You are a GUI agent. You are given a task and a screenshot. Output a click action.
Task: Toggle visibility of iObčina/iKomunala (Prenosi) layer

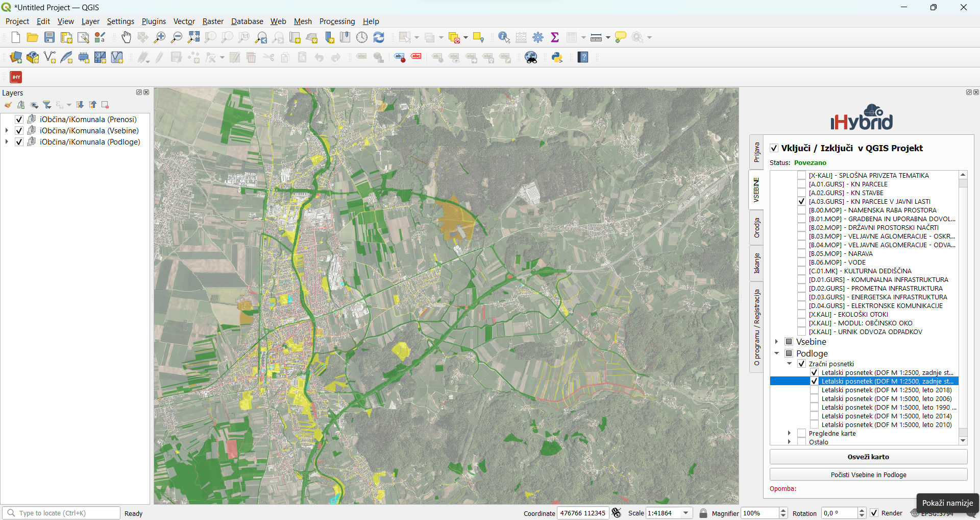[19, 120]
